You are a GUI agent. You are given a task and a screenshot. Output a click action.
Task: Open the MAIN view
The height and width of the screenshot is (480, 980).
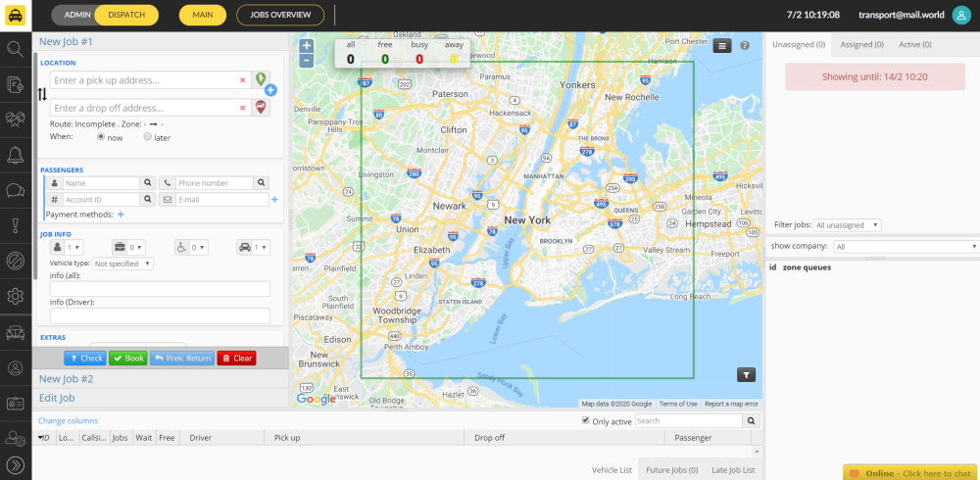point(203,15)
